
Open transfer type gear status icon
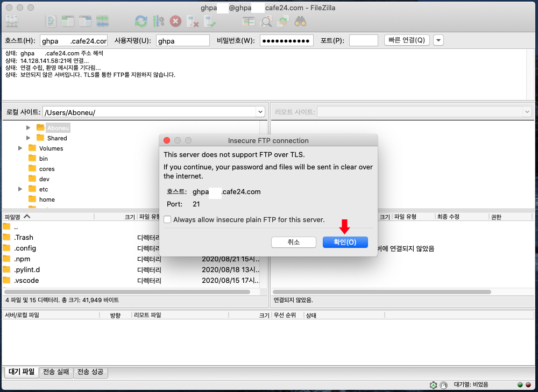433,385
